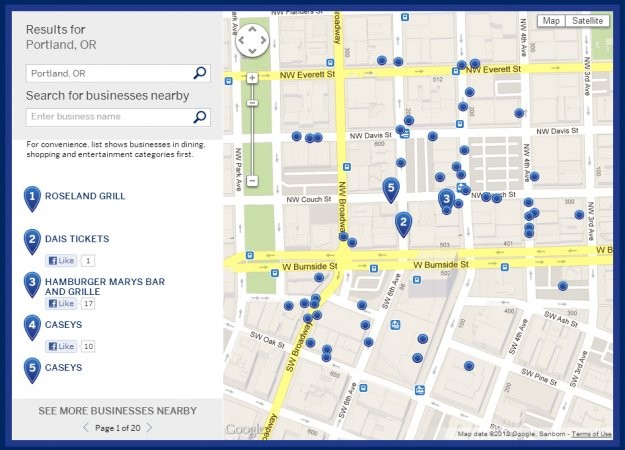Like CASEYS (10 likes) on Facebook
Image resolution: width=625 pixels, height=450 pixels.
click(61, 346)
